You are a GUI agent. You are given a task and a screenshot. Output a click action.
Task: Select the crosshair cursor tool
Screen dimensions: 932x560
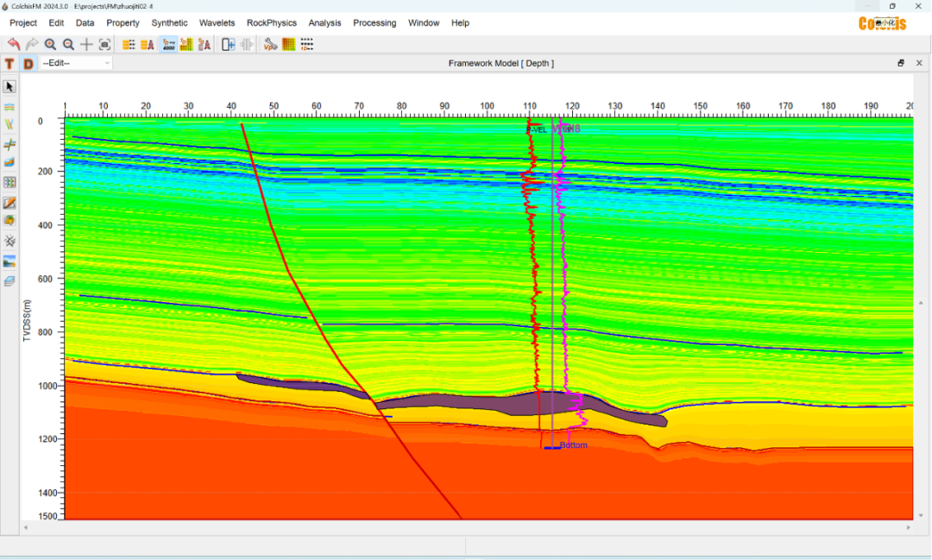pyautogui.click(x=86, y=44)
